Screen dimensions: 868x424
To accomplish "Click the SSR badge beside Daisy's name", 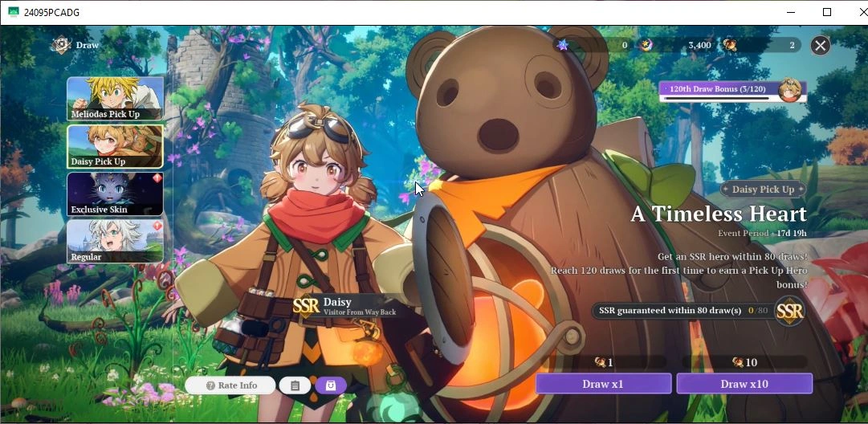I will (306, 306).
